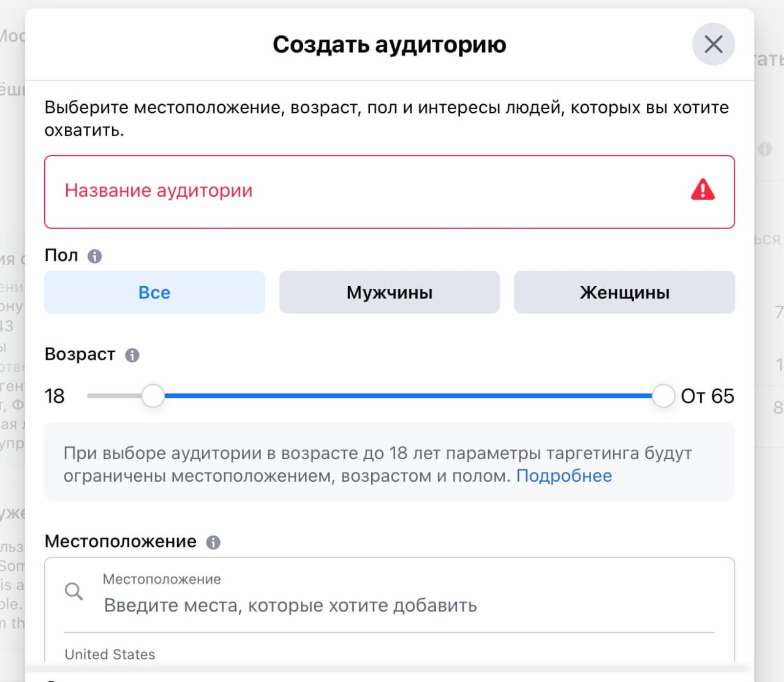Image resolution: width=784 pixels, height=682 pixels.
Task: Click the Создать аудиторию dialog title
Action: [x=389, y=44]
